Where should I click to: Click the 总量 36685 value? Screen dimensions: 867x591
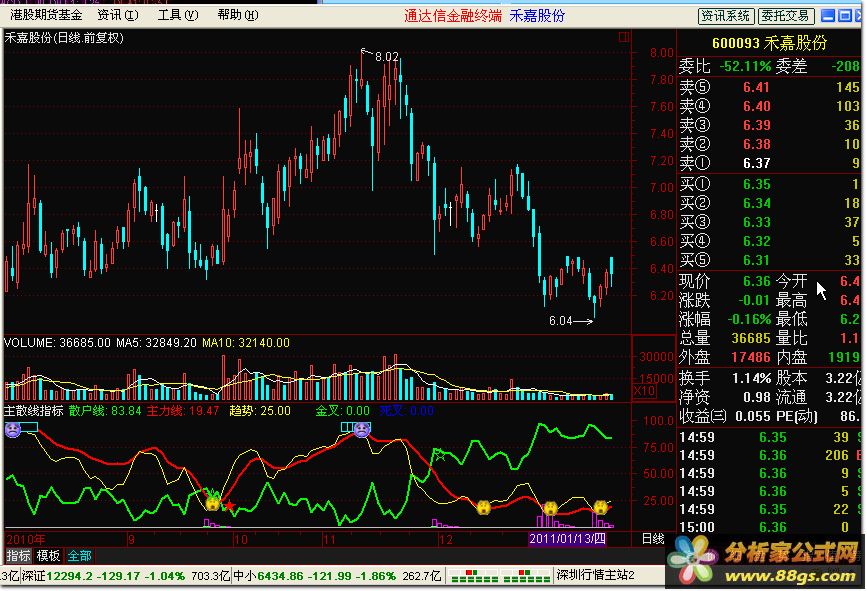click(751, 338)
